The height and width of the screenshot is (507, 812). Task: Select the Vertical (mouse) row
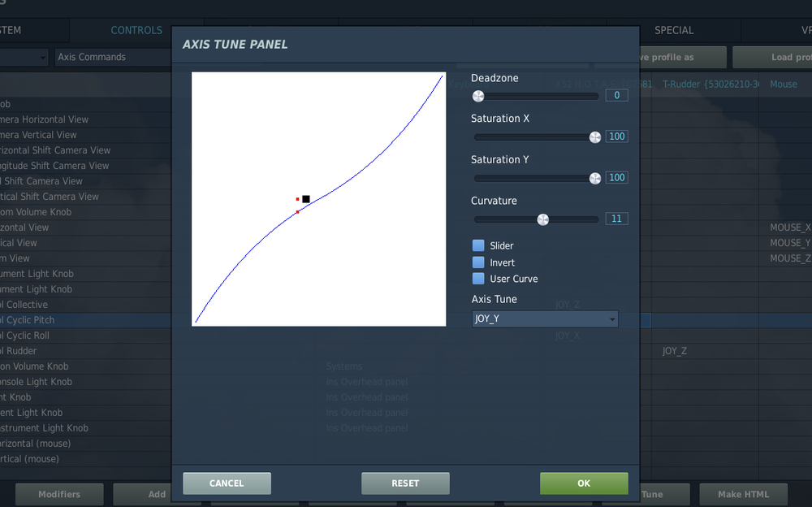[85, 459]
